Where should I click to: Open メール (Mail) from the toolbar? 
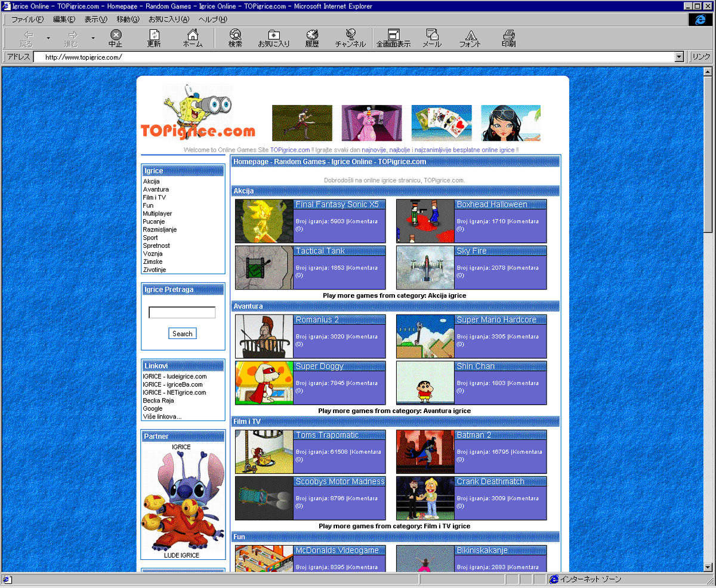click(431, 38)
